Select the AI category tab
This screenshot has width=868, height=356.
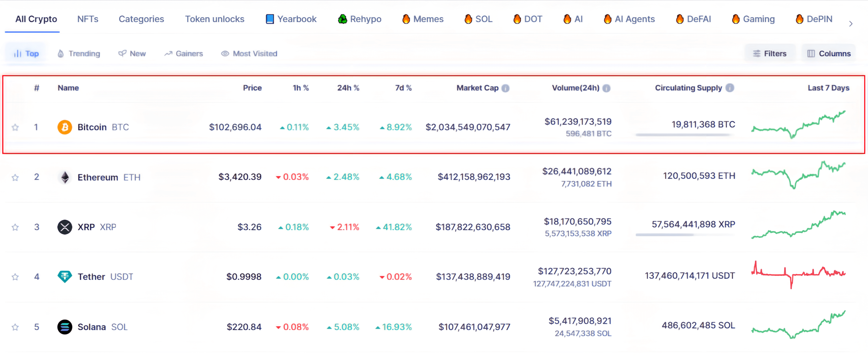pyautogui.click(x=573, y=19)
